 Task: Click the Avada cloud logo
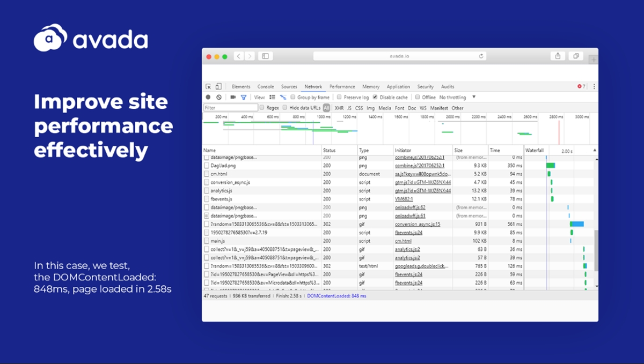click(50, 38)
